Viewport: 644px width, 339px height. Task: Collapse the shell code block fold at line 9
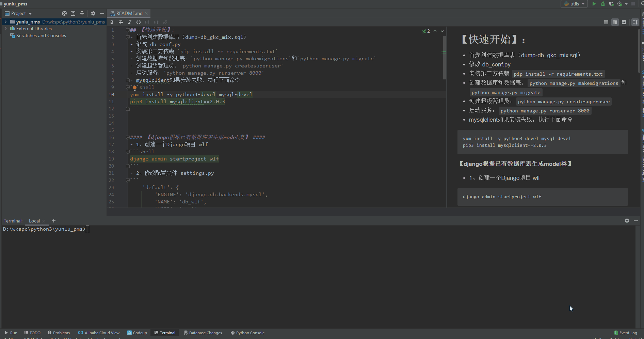pos(128,87)
